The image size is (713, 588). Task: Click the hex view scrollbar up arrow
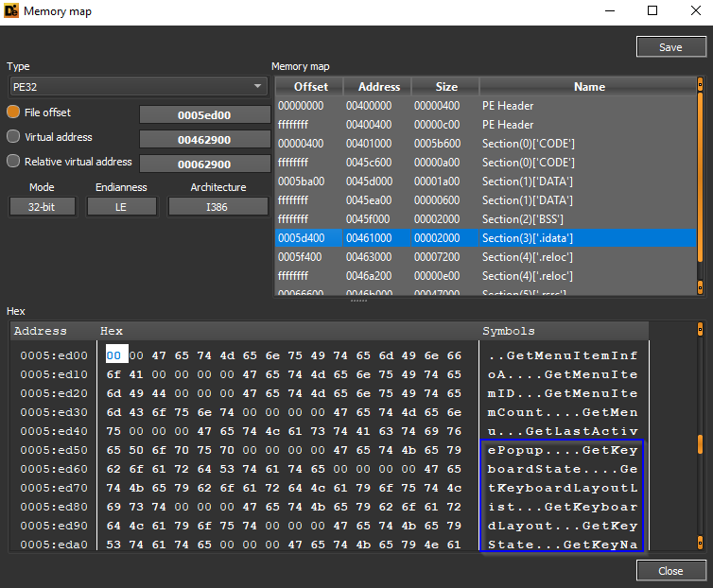[x=701, y=330]
